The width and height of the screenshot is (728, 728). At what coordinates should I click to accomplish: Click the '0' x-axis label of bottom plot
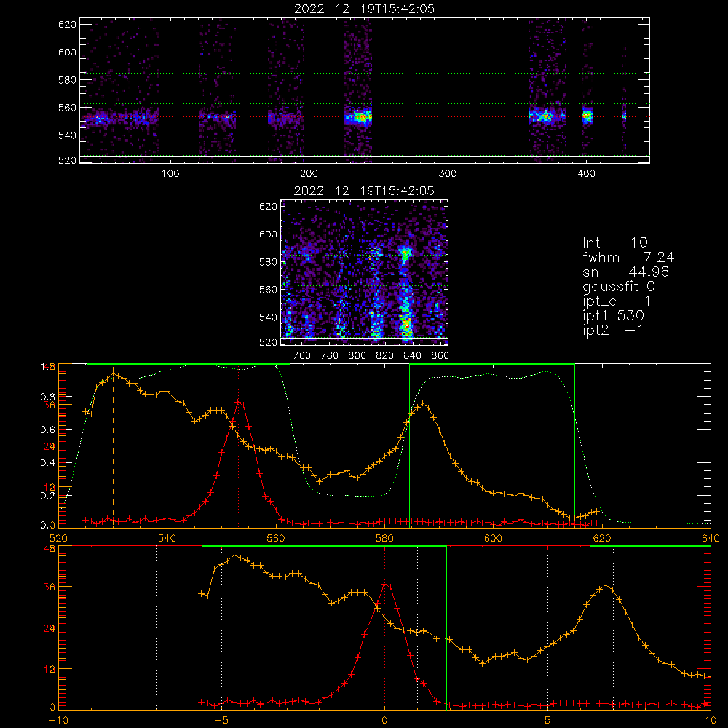coord(384,721)
